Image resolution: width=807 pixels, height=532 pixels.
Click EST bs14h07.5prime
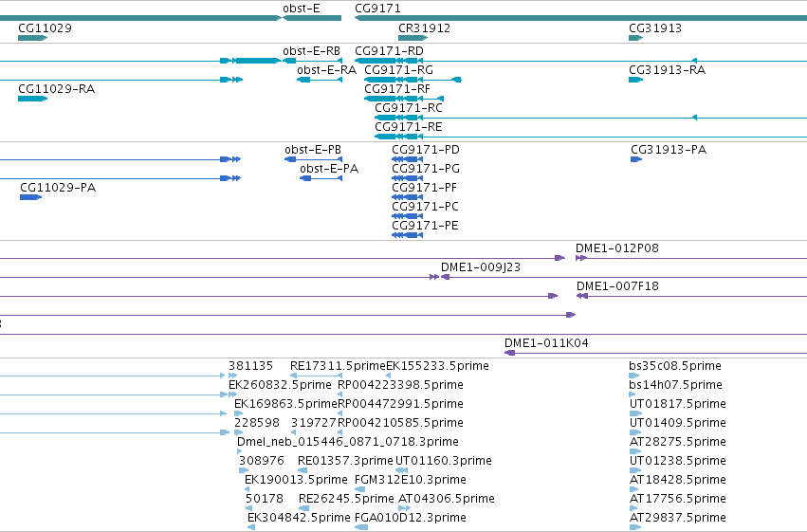[x=675, y=385]
